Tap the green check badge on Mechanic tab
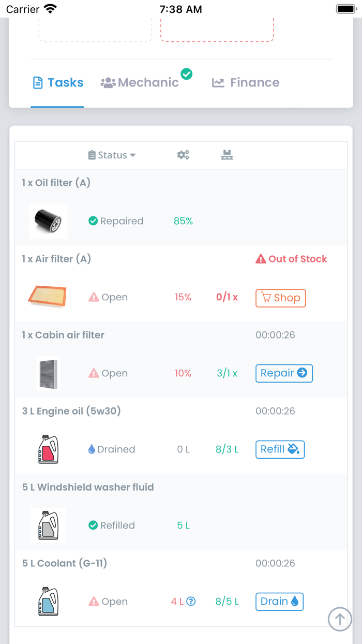 tap(187, 74)
